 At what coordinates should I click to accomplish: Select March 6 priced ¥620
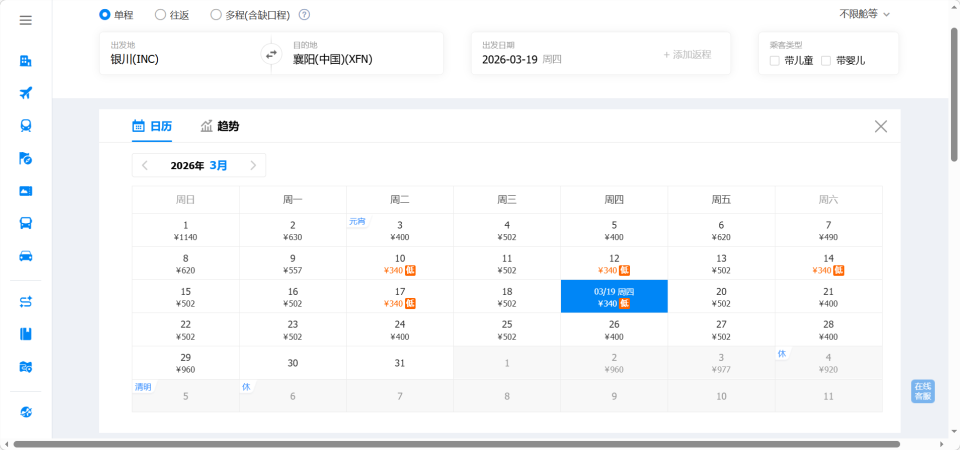(x=721, y=230)
